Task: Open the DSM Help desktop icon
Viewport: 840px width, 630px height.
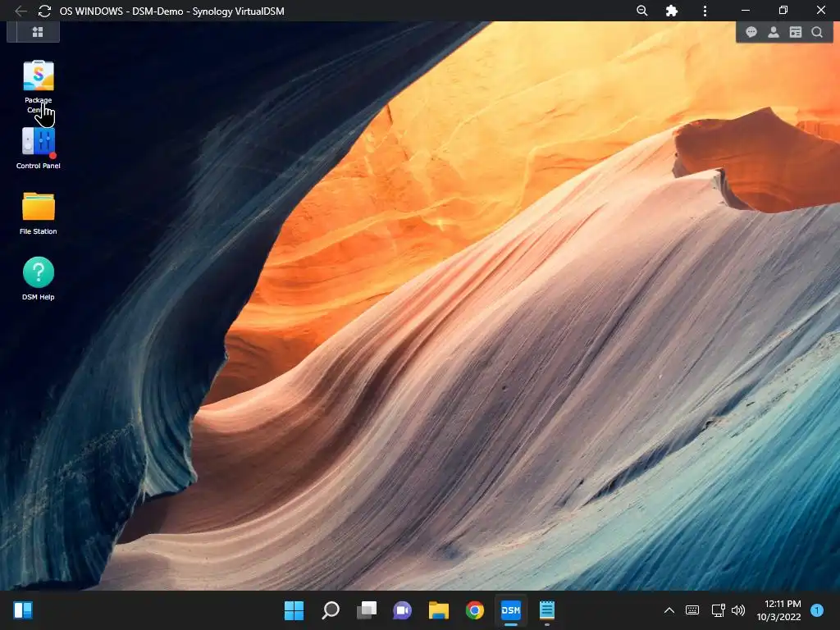Action: (38, 272)
